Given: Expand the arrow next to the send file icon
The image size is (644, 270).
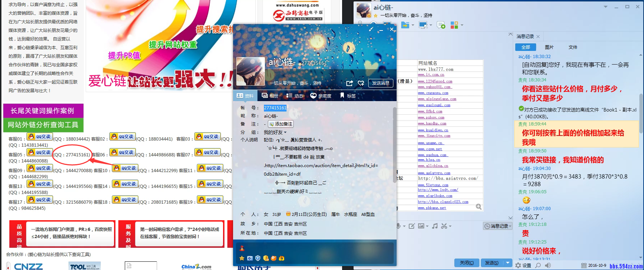Looking at the screenshot, I should click(x=413, y=25).
